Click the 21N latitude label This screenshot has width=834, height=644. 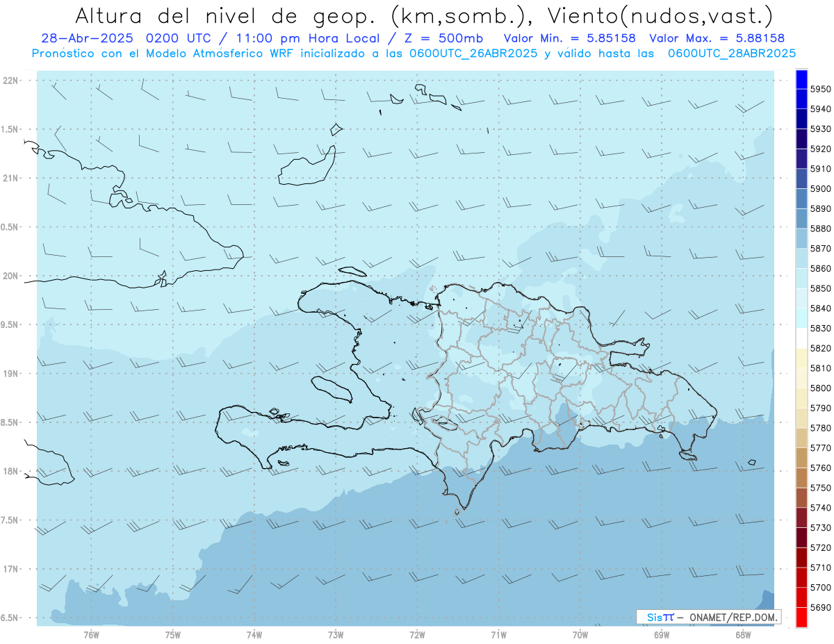(x=10, y=179)
